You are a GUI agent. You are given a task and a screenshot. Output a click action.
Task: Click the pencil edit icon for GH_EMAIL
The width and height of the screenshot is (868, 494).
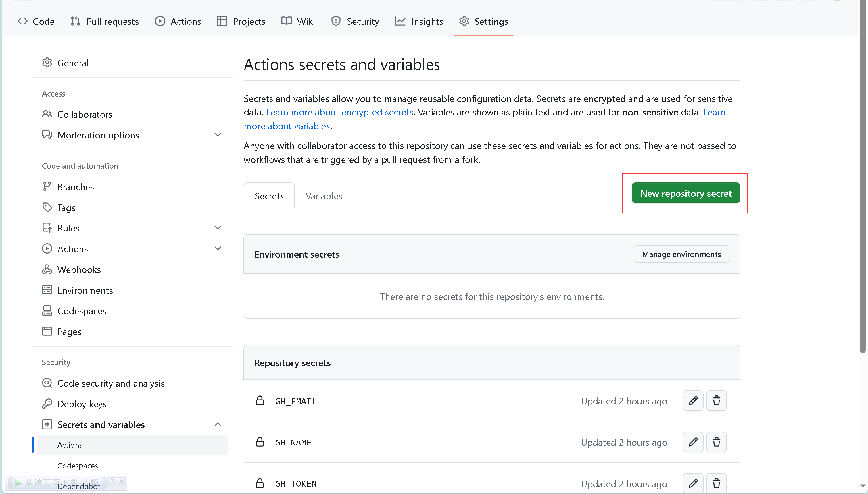(x=693, y=401)
